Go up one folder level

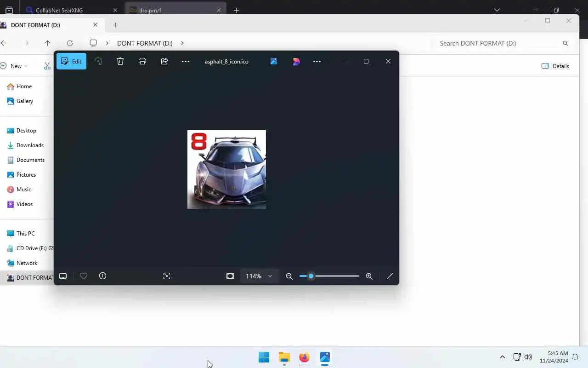[47, 43]
